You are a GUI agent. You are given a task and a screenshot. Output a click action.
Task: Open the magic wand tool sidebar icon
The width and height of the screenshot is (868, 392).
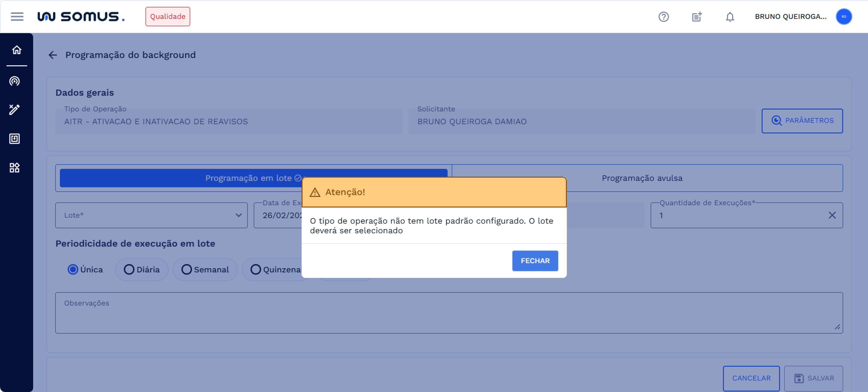click(15, 110)
